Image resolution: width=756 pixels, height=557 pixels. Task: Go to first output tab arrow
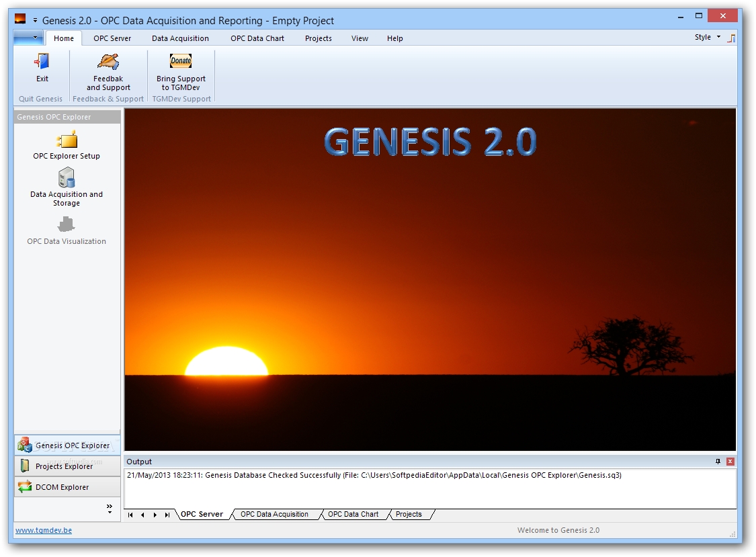(130, 515)
